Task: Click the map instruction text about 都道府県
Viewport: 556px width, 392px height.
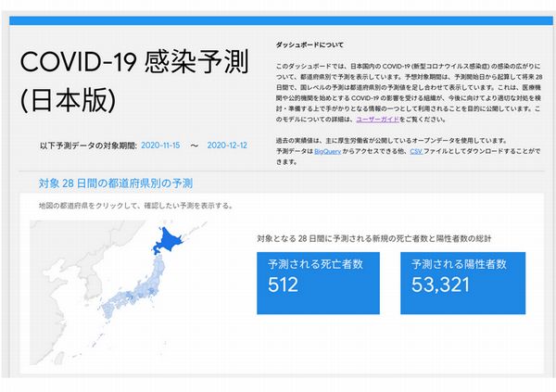Action: coord(135,205)
